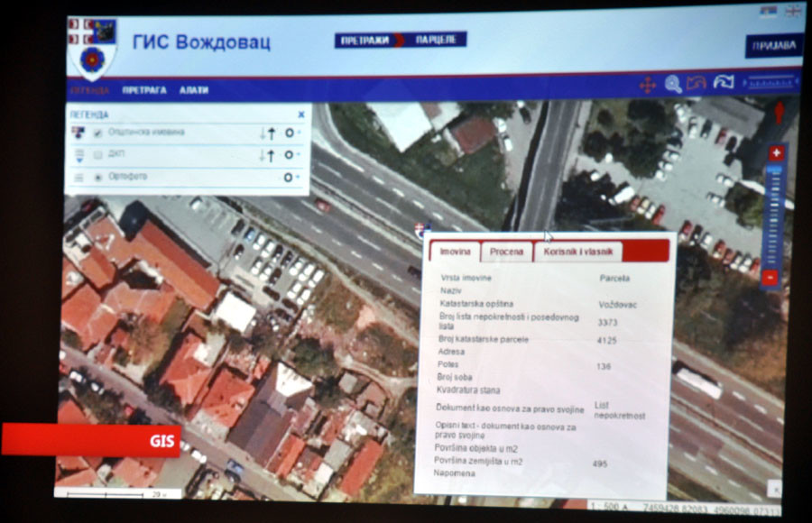The image size is (812, 523).
Task: Toggle the Ортофото layer radio button
Action: (97, 178)
